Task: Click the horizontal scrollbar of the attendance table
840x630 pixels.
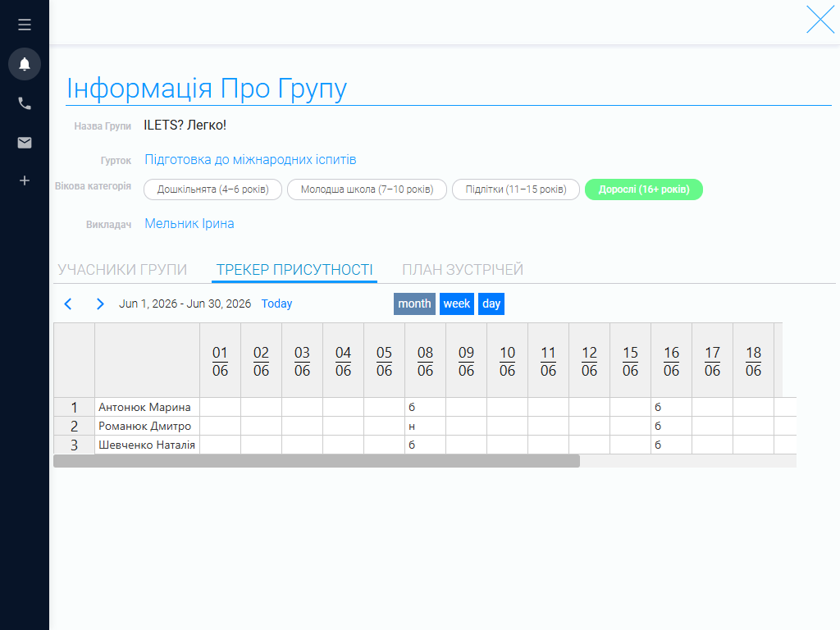Action: [317, 461]
